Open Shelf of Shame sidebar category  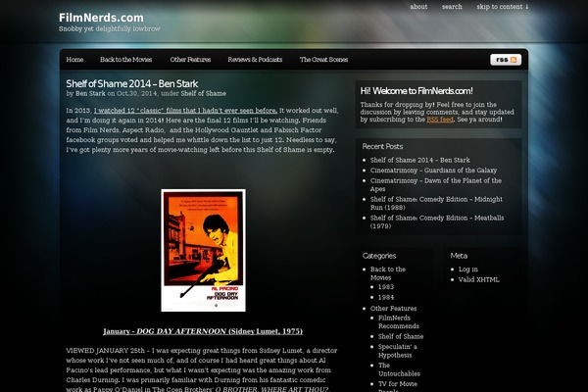401,336
